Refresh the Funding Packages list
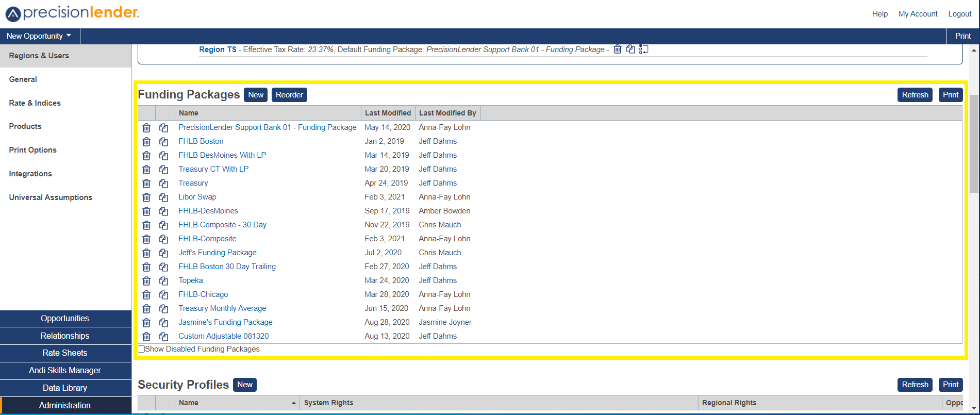Viewport: 980px width, 415px height. [x=915, y=95]
